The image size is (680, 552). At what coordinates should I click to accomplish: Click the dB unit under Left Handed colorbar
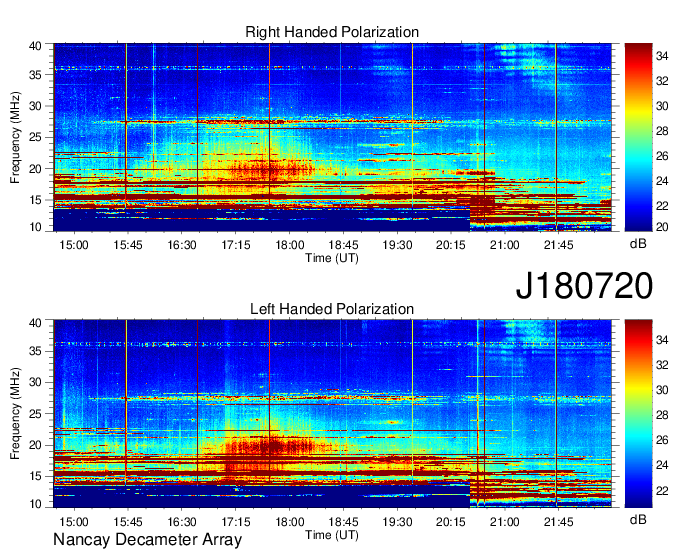coord(638,519)
